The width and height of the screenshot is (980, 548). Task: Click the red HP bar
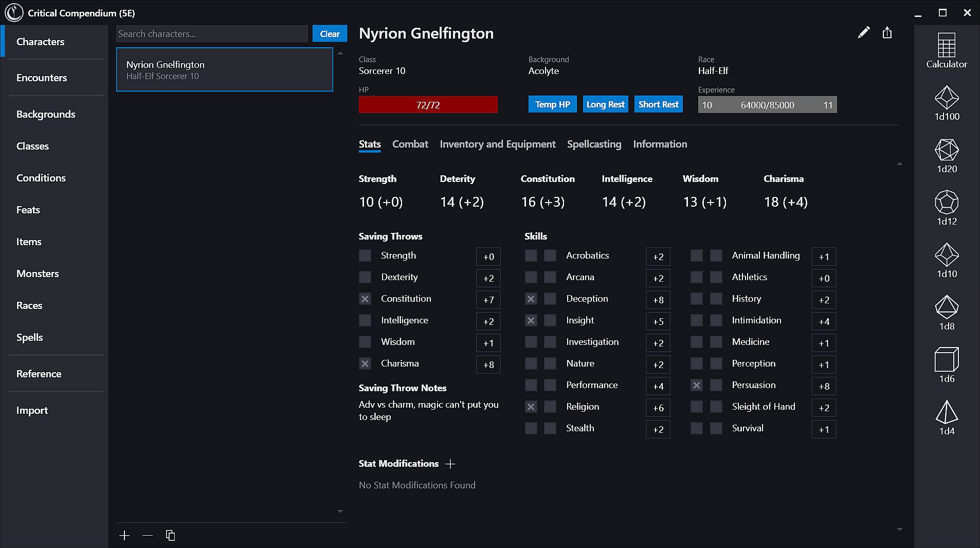coord(428,105)
